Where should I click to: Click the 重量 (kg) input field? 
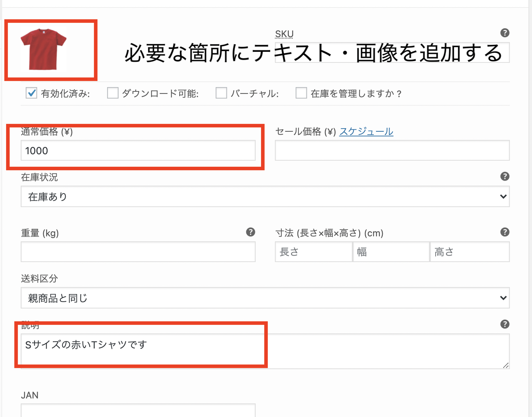[x=138, y=252]
